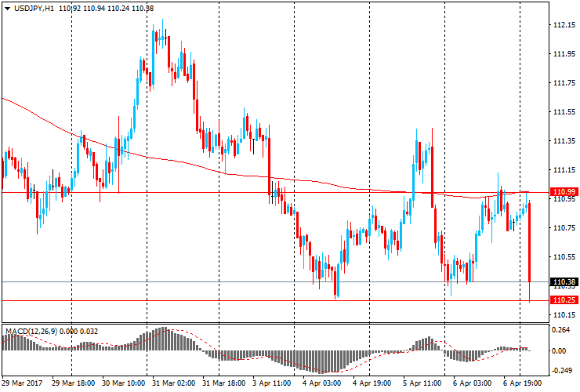Click the -0.249 MACD scale value
Screen dimensions: 580x392
[x=560, y=372]
